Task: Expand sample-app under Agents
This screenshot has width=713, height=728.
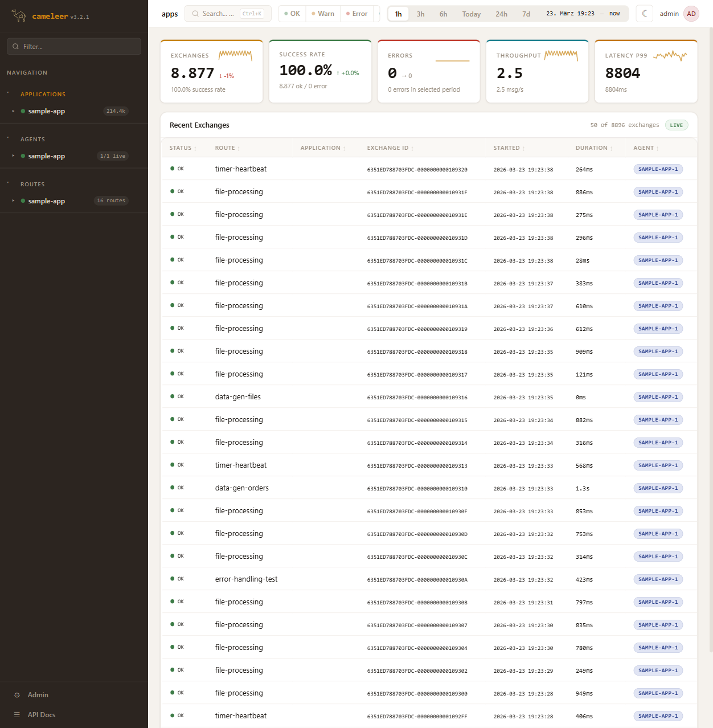Action: pyautogui.click(x=13, y=156)
